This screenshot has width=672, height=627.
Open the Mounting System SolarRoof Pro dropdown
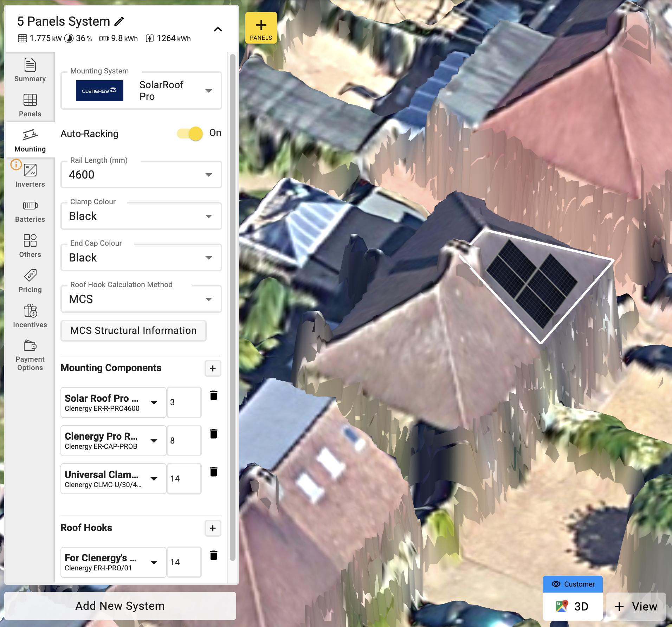click(141, 91)
